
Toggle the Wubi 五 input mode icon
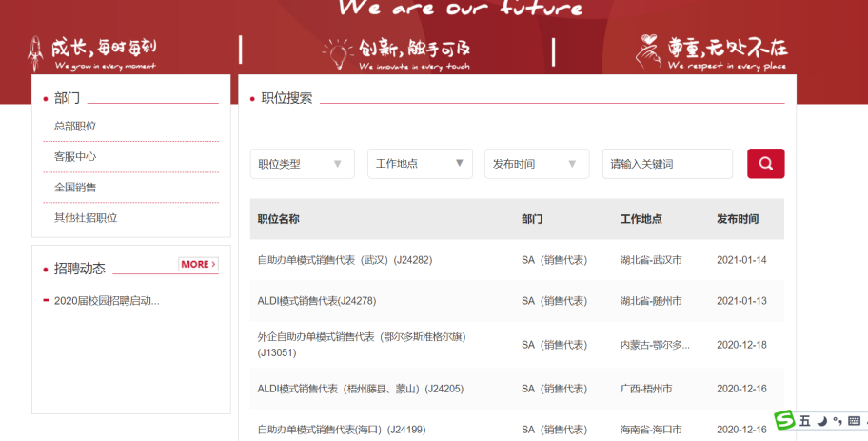click(x=805, y=420)
